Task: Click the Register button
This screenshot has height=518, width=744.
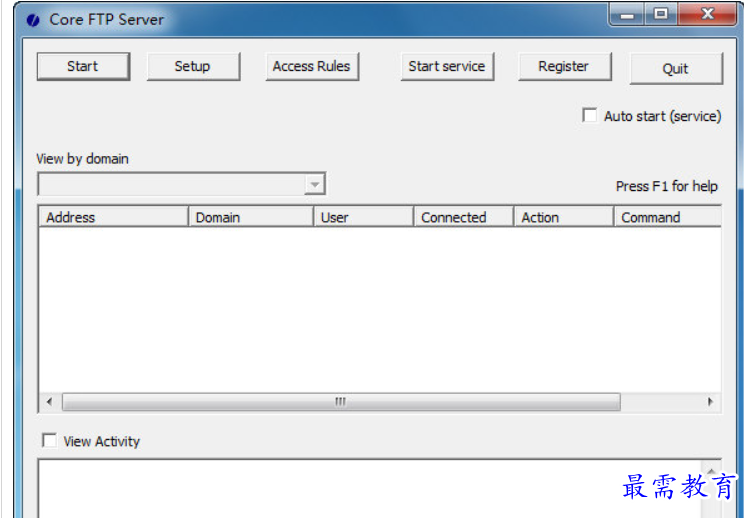Action: pyautogui.click(x=565, y=66)
